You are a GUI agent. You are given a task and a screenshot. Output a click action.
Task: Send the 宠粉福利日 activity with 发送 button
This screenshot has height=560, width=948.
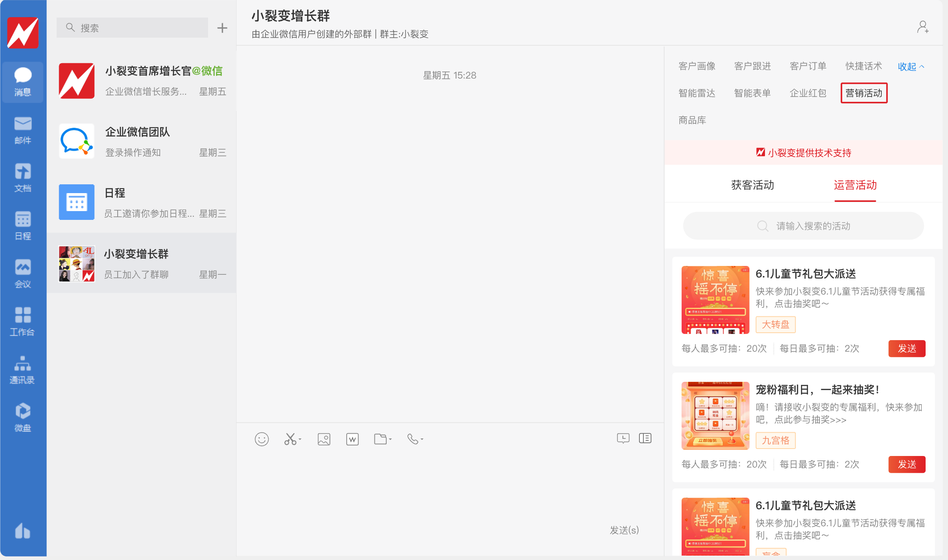point(906,464)
